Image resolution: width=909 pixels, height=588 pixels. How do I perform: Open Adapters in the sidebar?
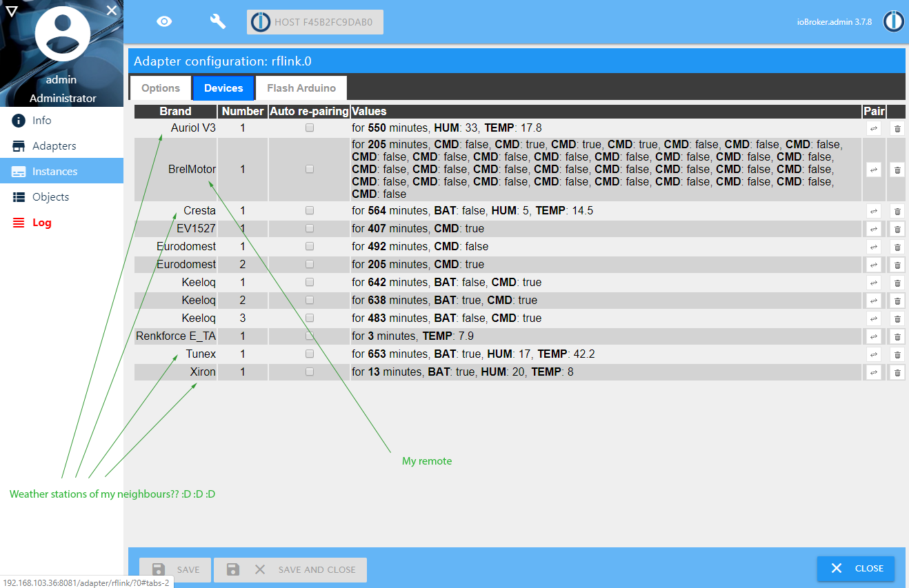click(x=54, y=146)
